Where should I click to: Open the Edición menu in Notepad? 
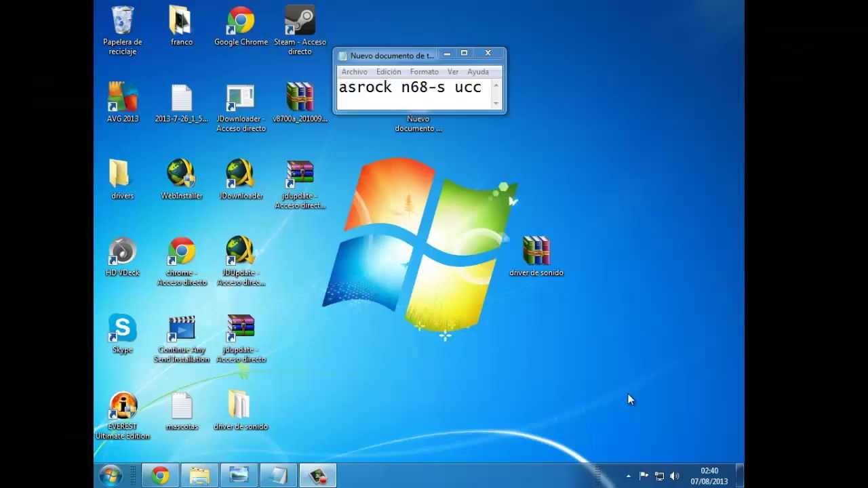389,72
